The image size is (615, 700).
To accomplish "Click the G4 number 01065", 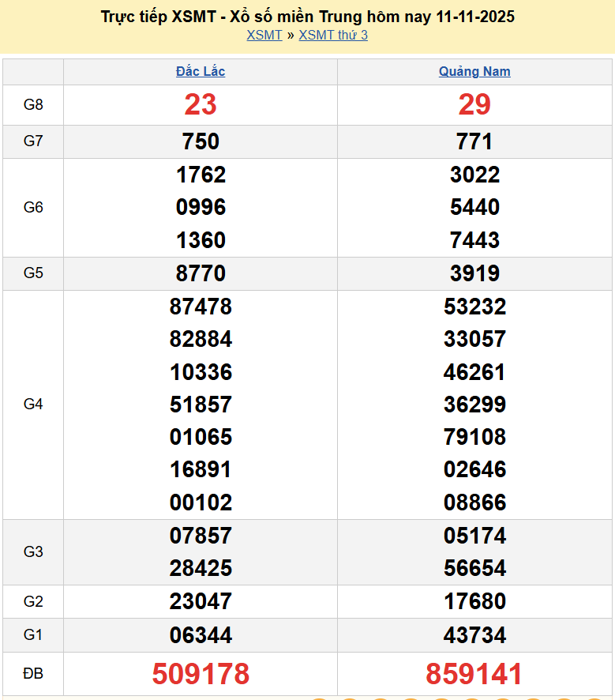I will 201,437.
